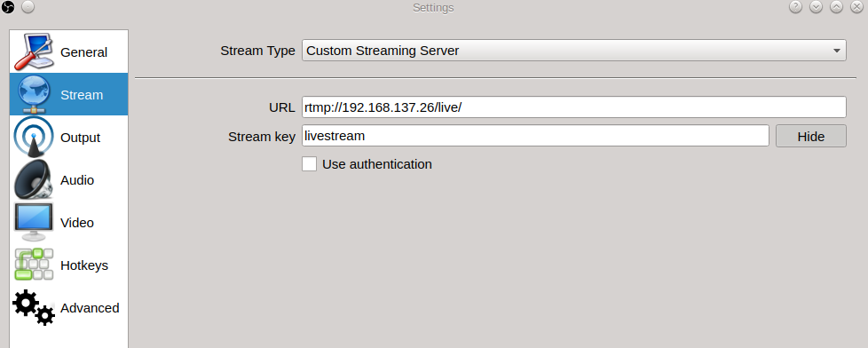This screenshot has height=348, width=868.
Task: Select the Stream globe icon
Action: click(x=34, y=95)
